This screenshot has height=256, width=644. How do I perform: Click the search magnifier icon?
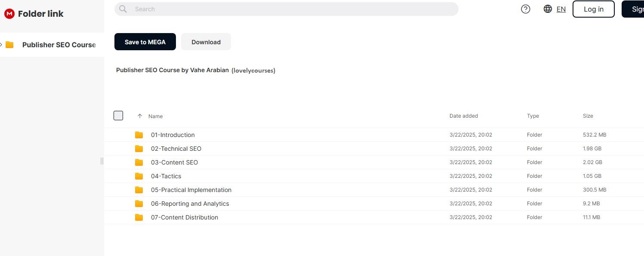123,9
